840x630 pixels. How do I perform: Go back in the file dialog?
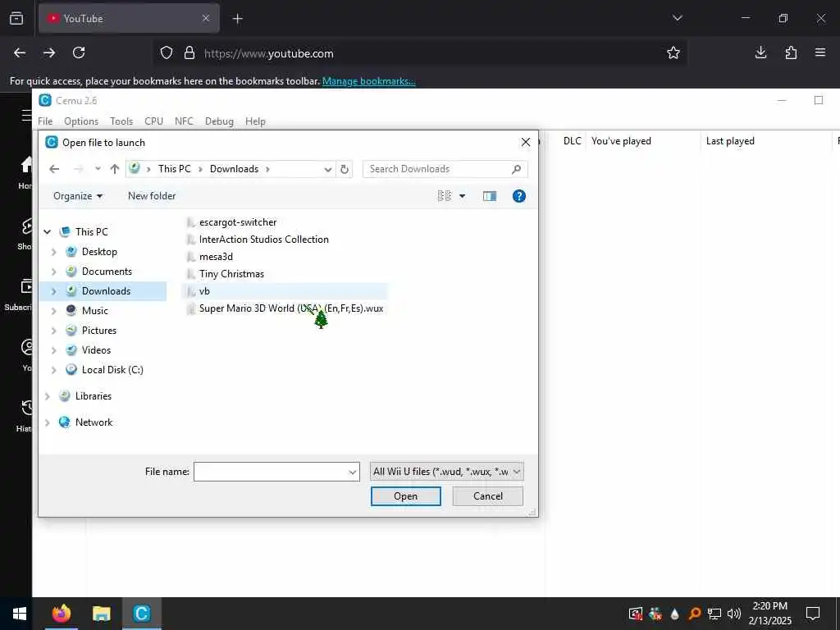pos(54,169)
